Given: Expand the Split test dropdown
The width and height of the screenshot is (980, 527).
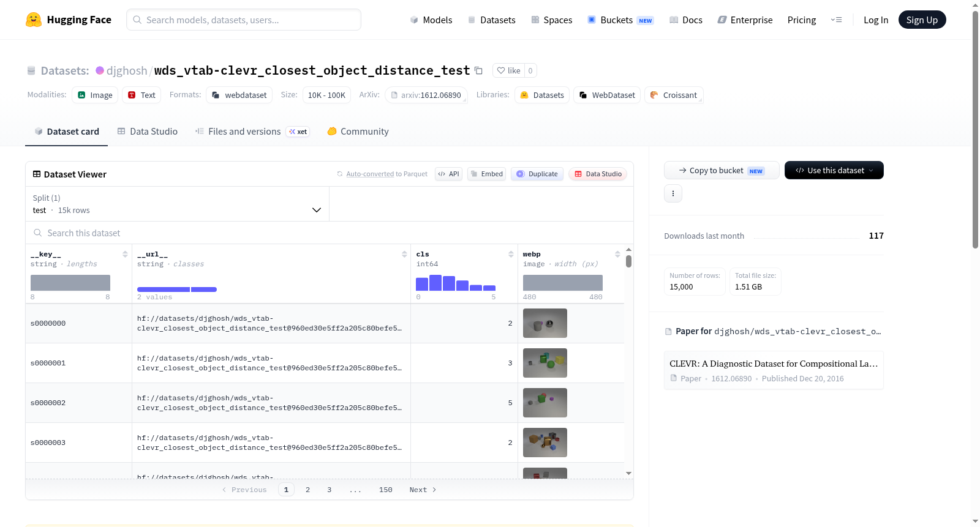Looking at the screenshot, I should point(177,204).
